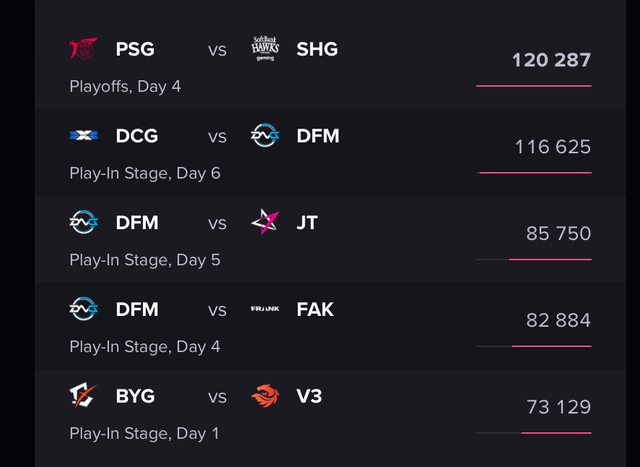The width and height of the screenshot is (640, 467).
Task: Click the JT star logo
Action: (265, 222)
